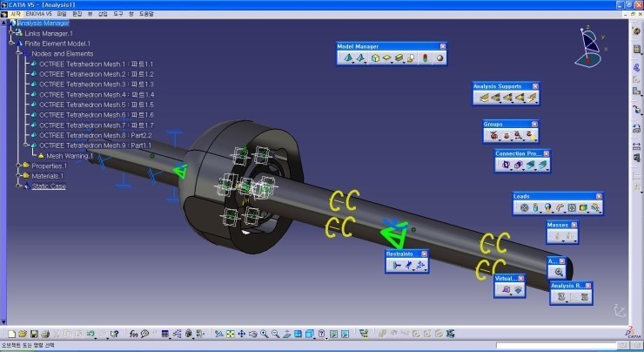Click the 2D Property icon in Model Manager
Screen dimensions: 644x352
(387, 58)
